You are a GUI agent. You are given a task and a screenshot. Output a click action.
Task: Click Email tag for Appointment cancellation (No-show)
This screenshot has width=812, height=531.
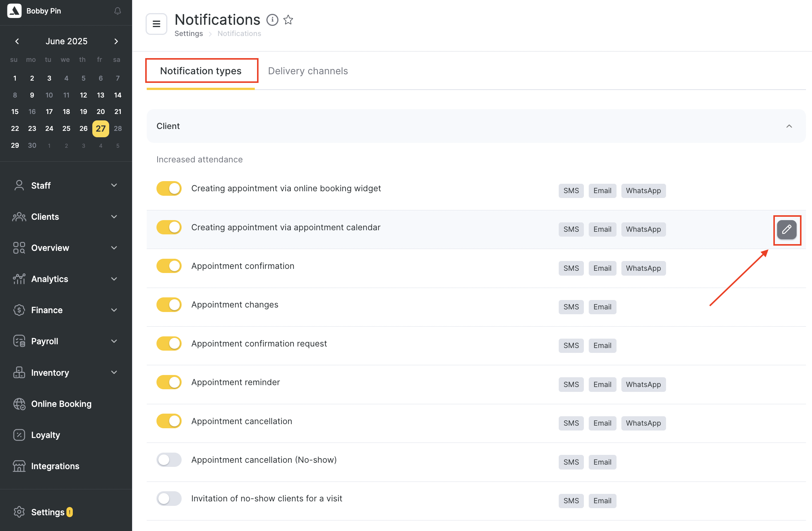tap(602, 462)
